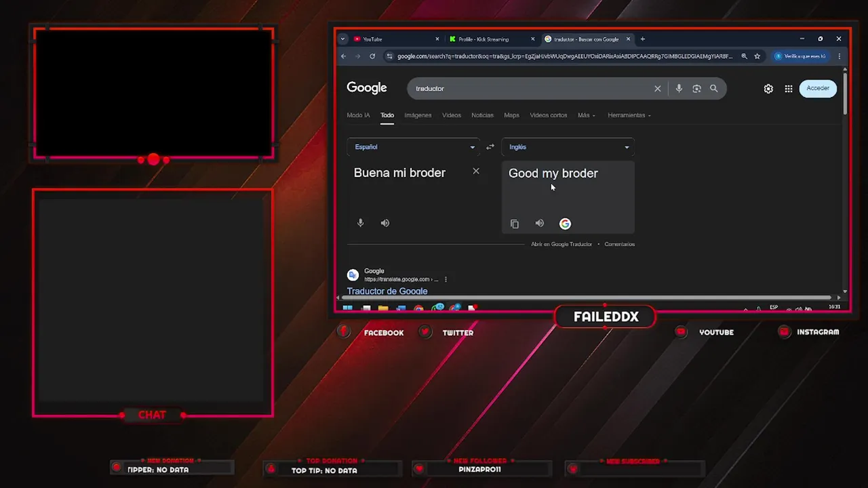
Task: Open the Imágenes results tab
Action: 418,115
